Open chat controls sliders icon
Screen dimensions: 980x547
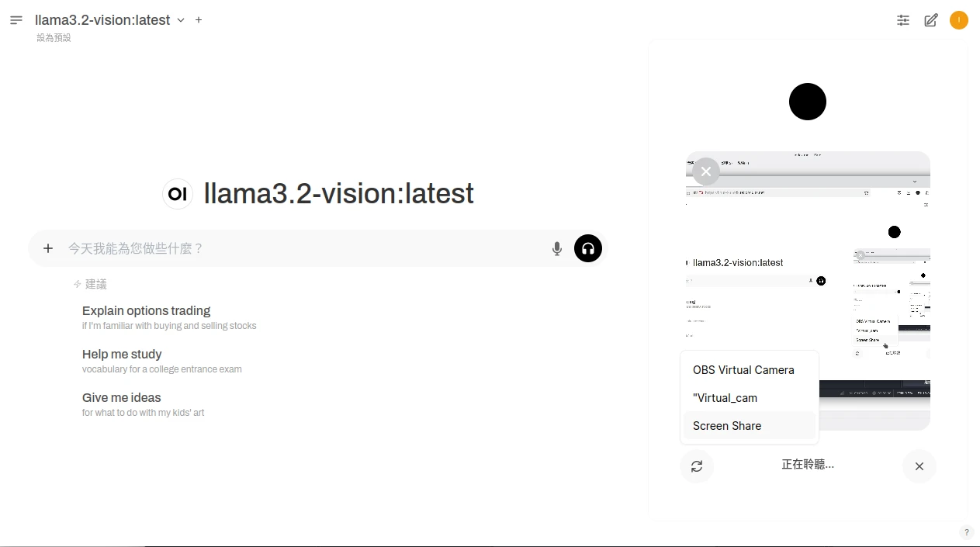point(903,21)
